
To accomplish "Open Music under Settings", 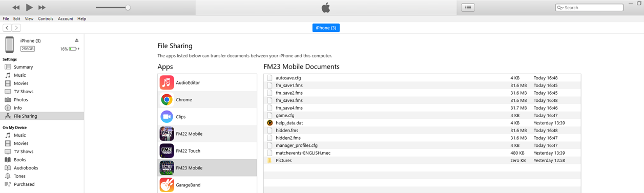I will [19, 75].
